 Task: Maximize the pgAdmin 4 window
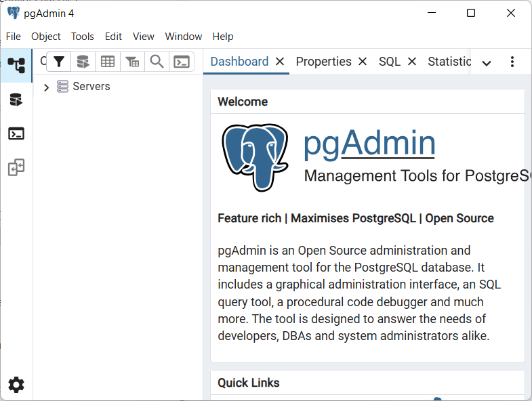(x=471, y=13)
